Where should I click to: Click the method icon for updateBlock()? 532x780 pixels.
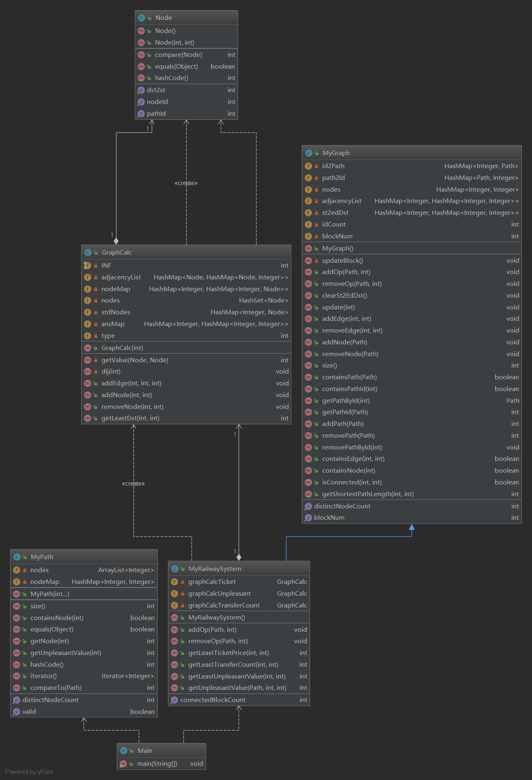click(x=308, y=261)
